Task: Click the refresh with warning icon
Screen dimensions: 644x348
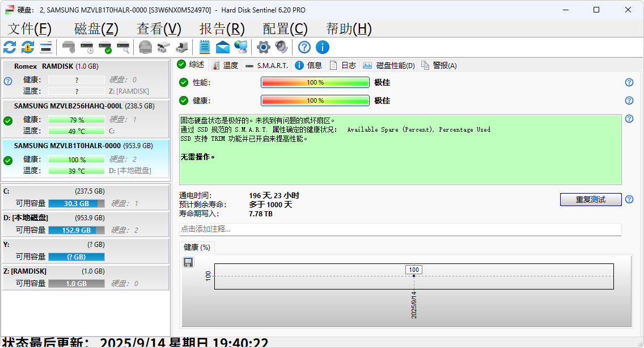Action: click(x=28, y=47)
